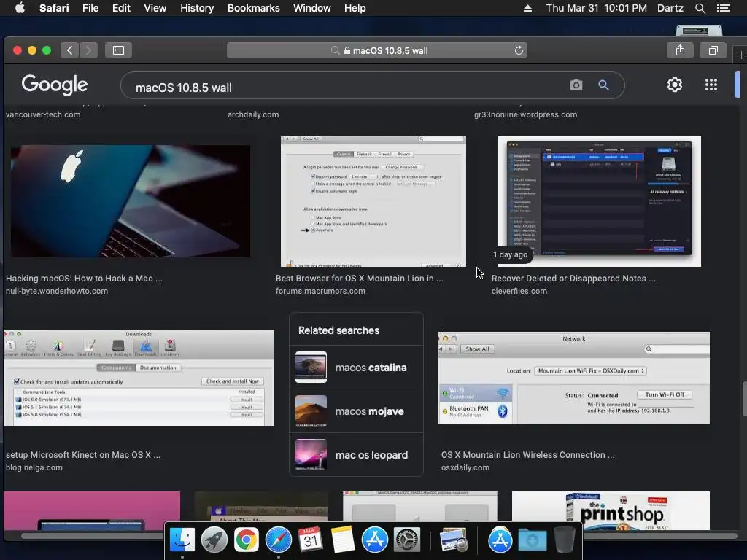Open Google quick settings gear
The width and height of the screenshot is (747, 560).
tap(675, 85)
